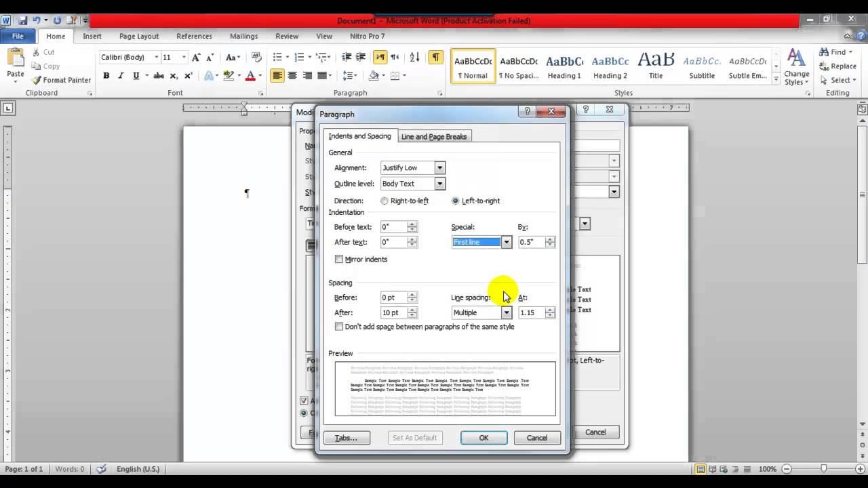Image resolution: width=868 pixels, height=488 pixels.
Task: Click the At spacing value 1.15 field
Action: (x=532, y=313)
